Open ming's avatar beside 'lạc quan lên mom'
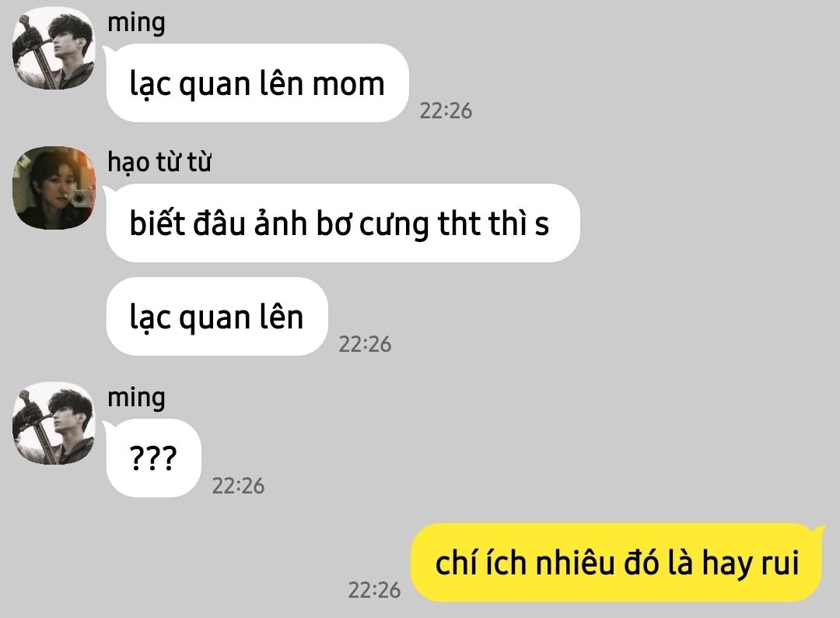The image size is (840, 618). [x=54, y=47]
